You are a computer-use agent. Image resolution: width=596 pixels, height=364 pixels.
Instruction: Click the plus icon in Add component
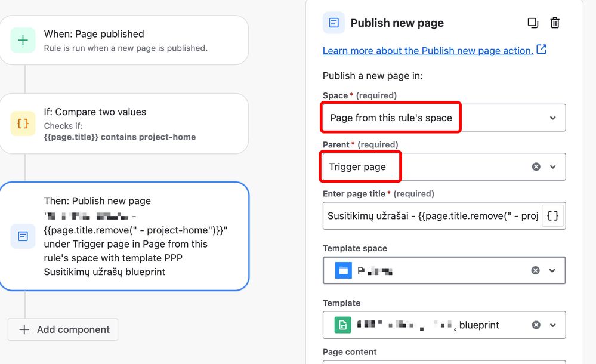24,329
